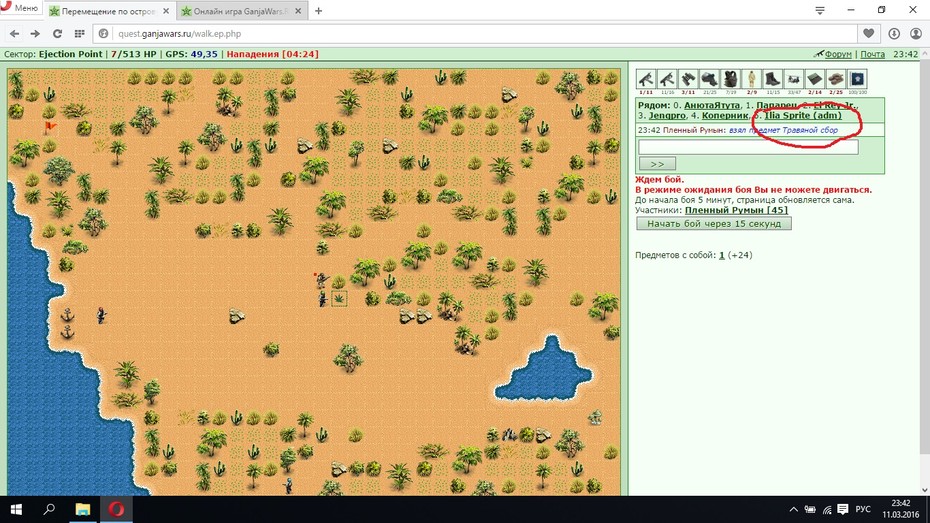This screenshot has width=930, height=523.
Task: Click Начать бой через 15 секунд button
Action: tap(714, 224)
